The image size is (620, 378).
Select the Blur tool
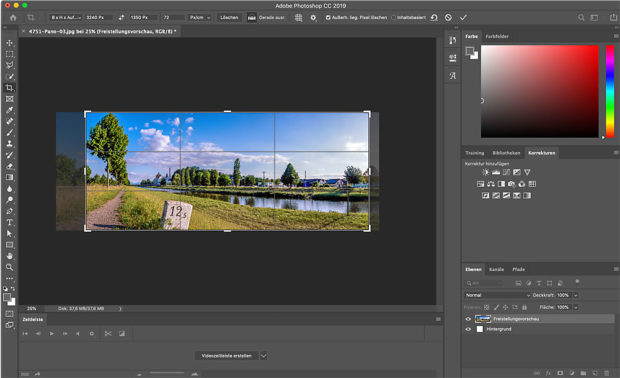point(9,189)
